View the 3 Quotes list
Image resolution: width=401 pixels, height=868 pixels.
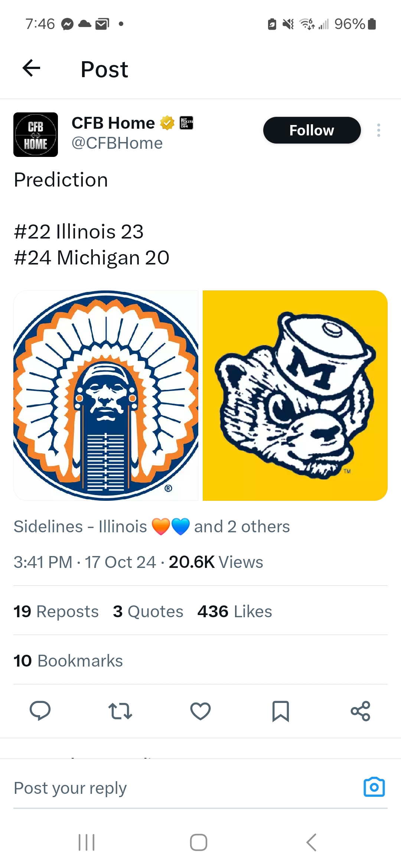click(x=148, y=611)
